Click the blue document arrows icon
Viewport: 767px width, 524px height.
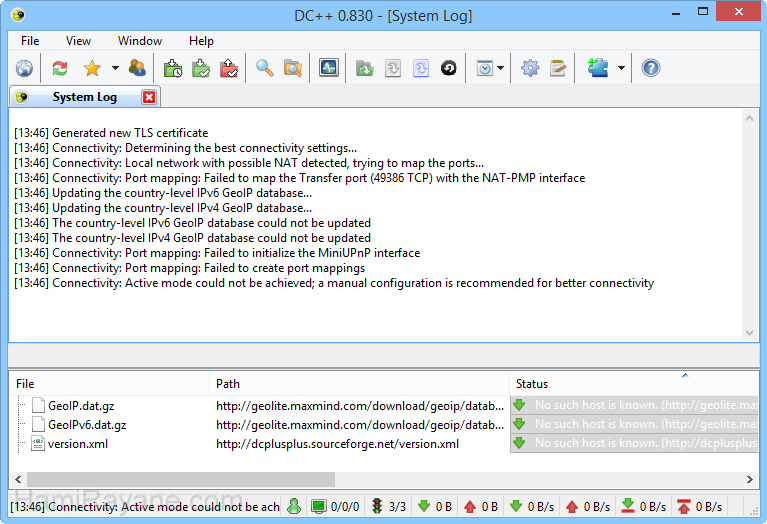pyautogui.click(x=421, y=68)
